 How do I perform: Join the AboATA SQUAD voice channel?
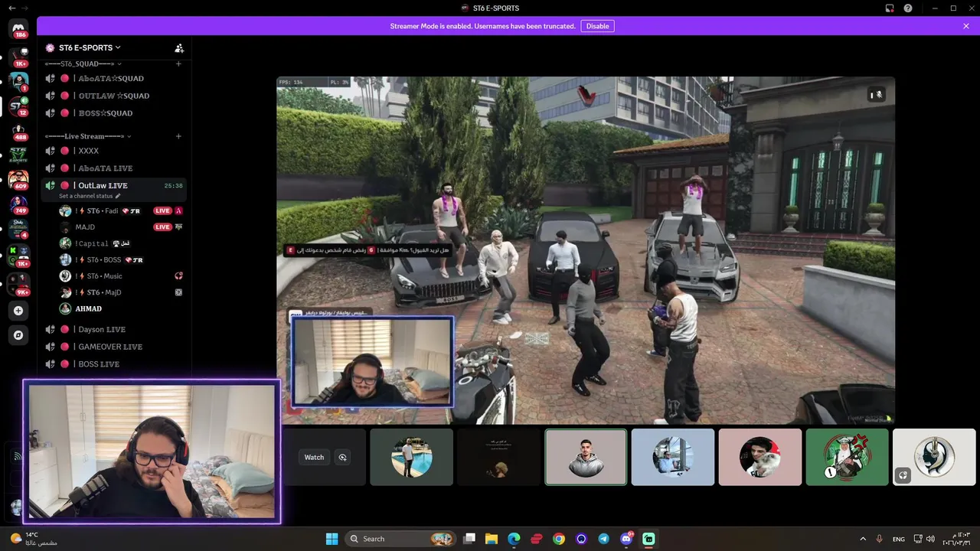pyautogui.click(x=113, y=78)
